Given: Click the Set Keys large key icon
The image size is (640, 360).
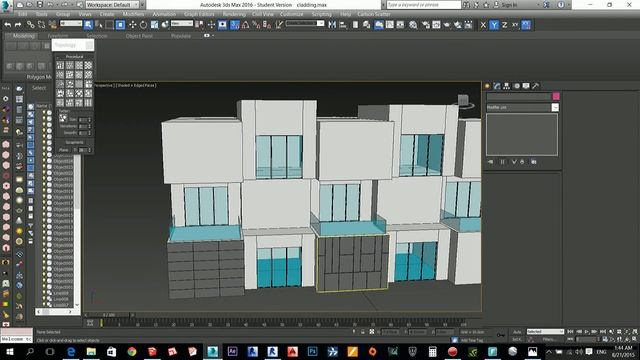Looking at the screenshot, I should (500, 335).
